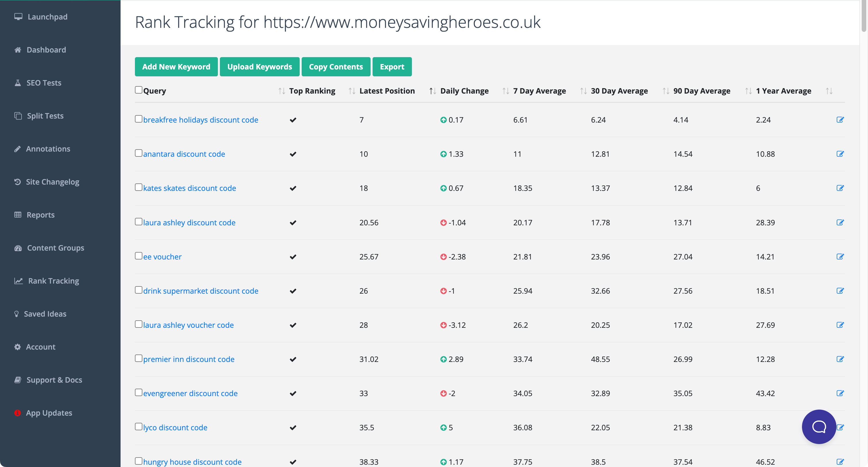Click the Add New Keyword button
This screenshot has width=868, height=467.
pos(176,66)
